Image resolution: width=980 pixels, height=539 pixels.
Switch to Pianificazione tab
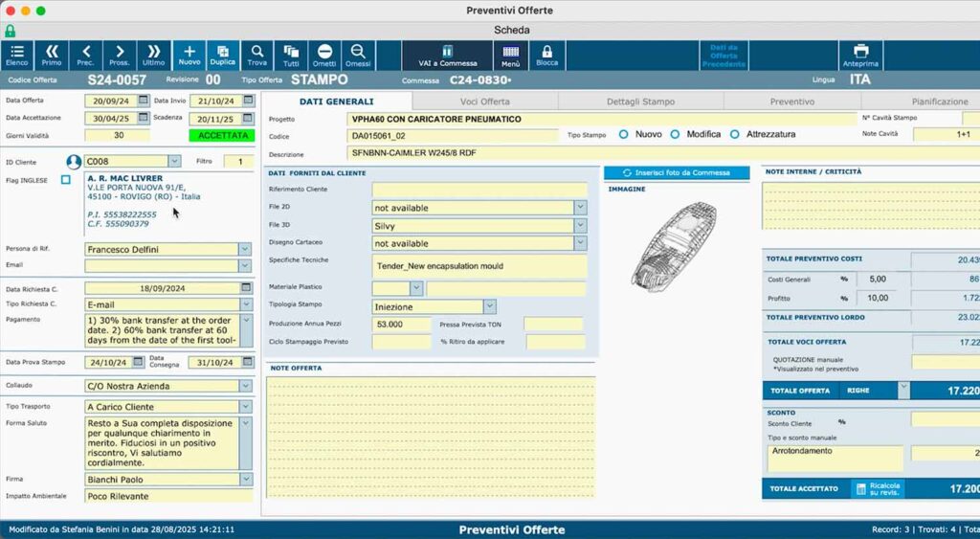(921, 101)
